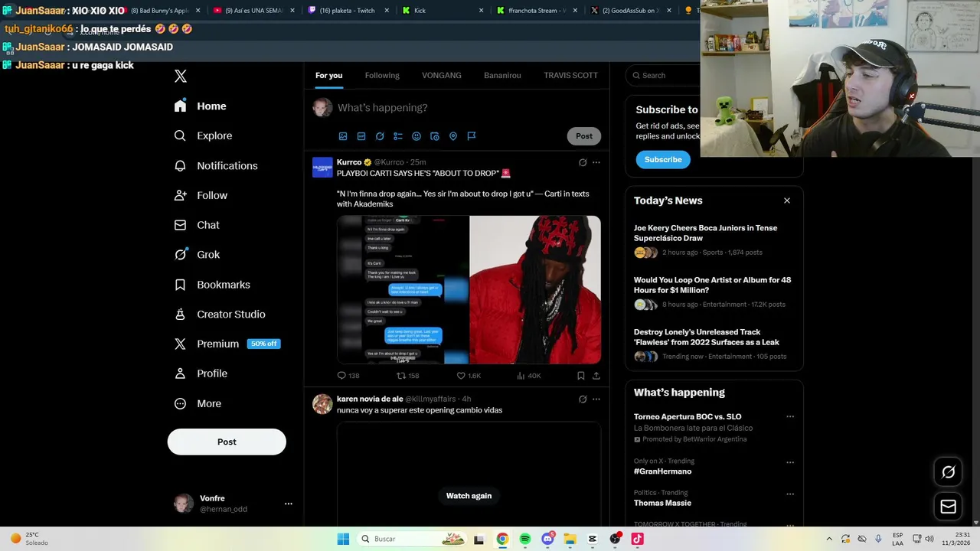Viewport: 980px width, 551px height.
Task: Open the text messages screenshot image
Action: [403, 290]
